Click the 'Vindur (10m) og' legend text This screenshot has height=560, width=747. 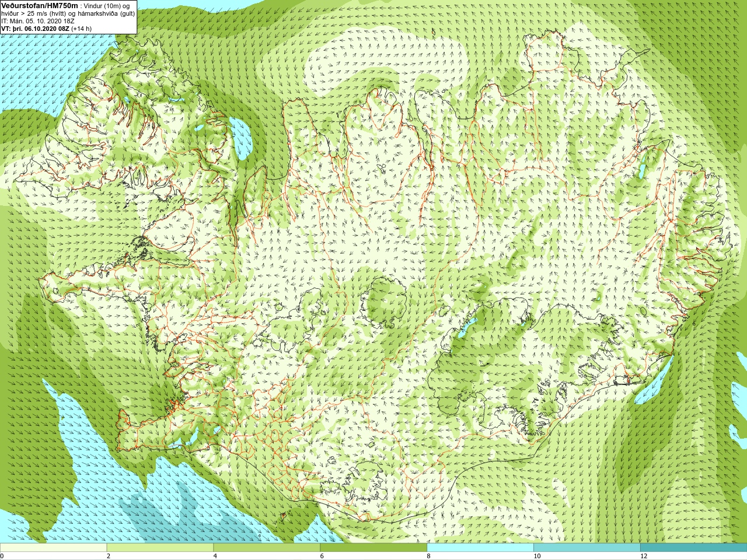coord(107,5)
